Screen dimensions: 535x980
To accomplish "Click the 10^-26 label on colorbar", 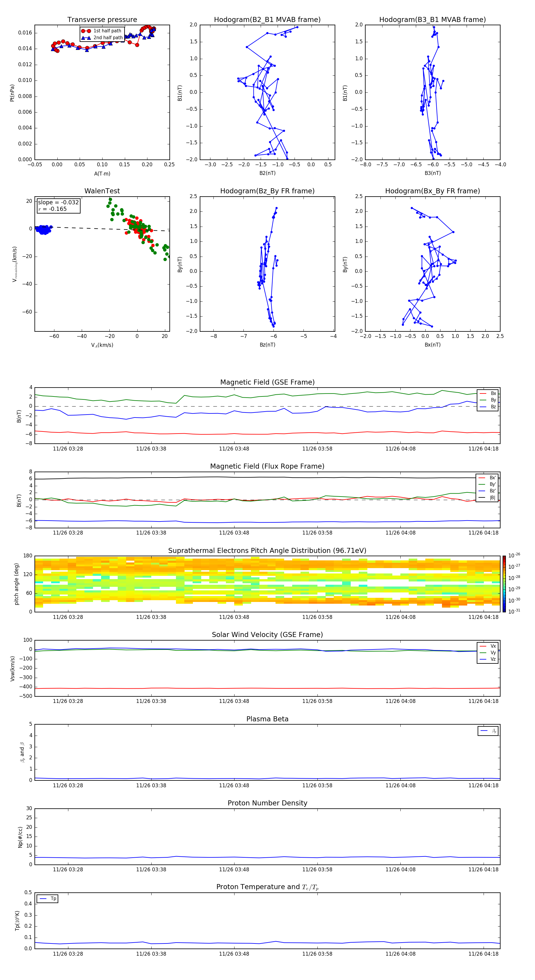I will (514, 555).
